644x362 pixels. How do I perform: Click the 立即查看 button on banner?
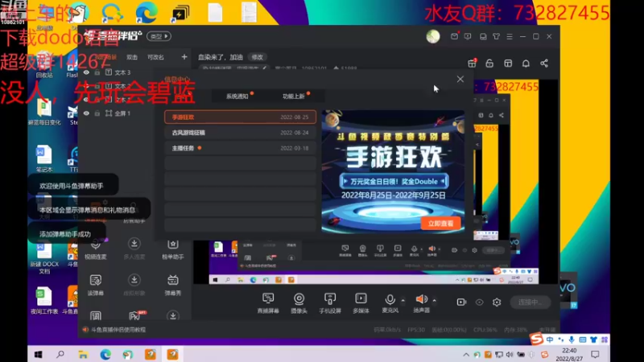(440, 224)
